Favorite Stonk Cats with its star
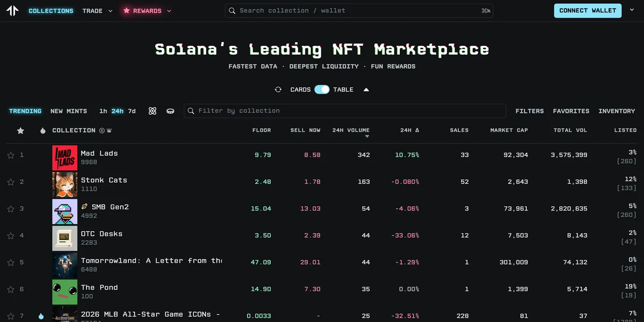644x322 pixels. [11, 182]
